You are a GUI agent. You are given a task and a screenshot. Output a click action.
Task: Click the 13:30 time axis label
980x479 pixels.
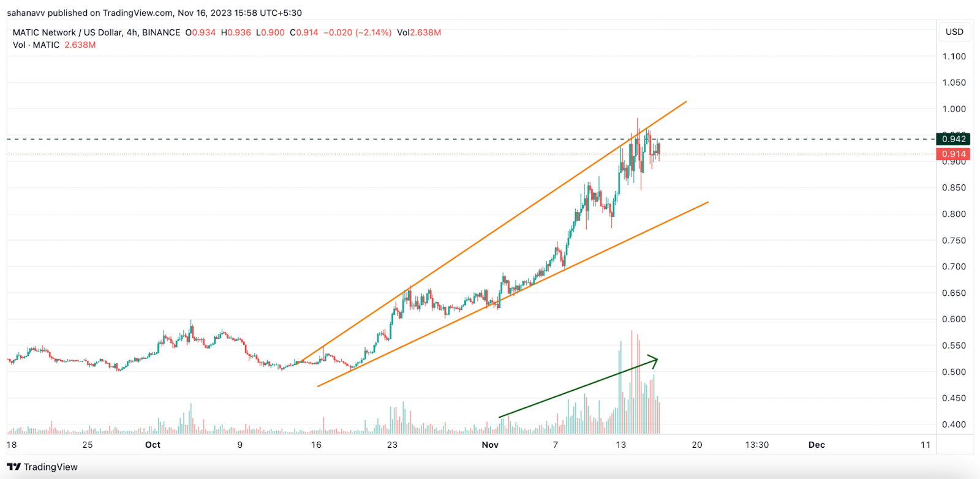click(757, 445)
